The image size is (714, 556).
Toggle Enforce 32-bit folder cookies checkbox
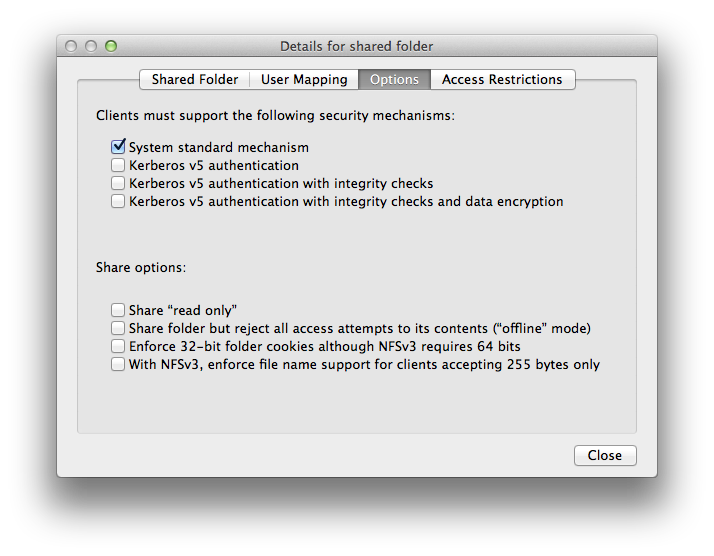[118, 346]
